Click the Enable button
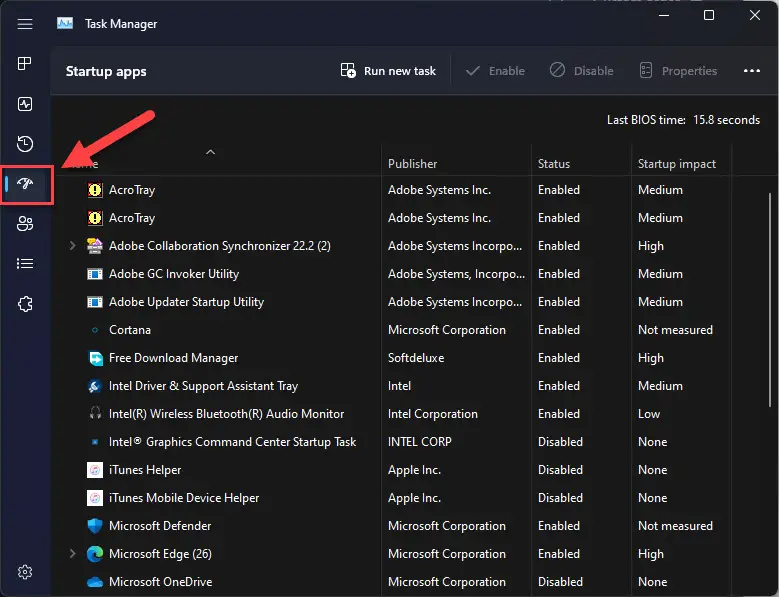779x597 pixels. (x=495, y=71)
